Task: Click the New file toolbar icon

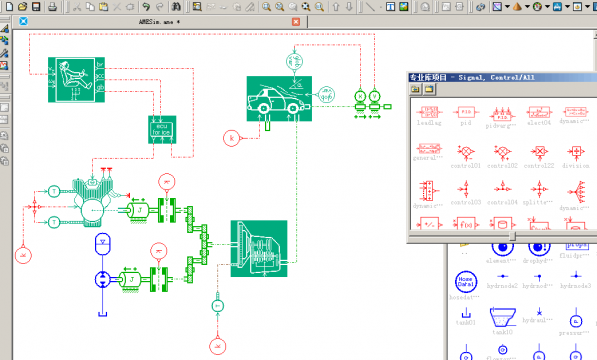Action: (10, 6)
